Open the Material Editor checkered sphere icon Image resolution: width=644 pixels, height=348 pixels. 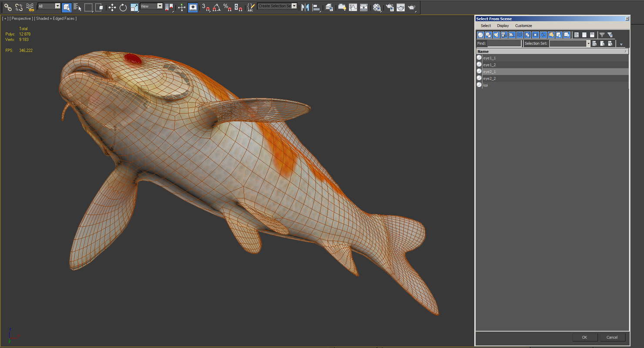coord(377,7)
